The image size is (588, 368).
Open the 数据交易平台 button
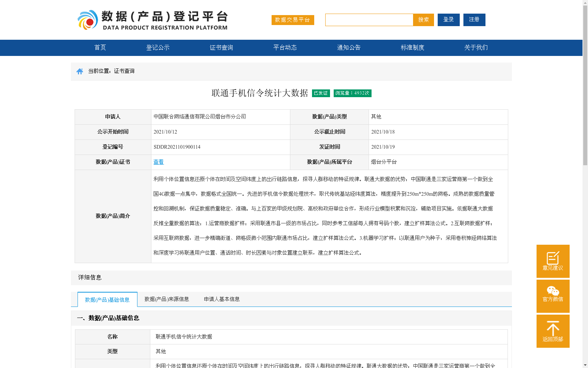coord(293,20)
